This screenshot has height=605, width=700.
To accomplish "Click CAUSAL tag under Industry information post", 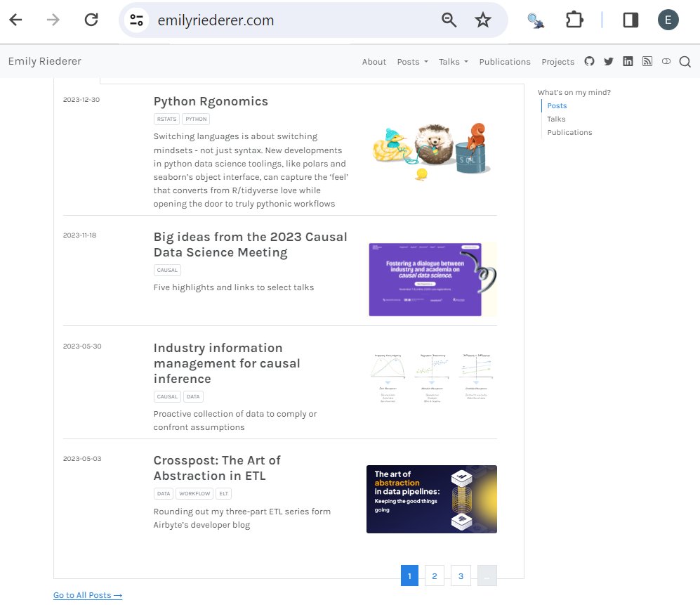I will tap(167, 396).
